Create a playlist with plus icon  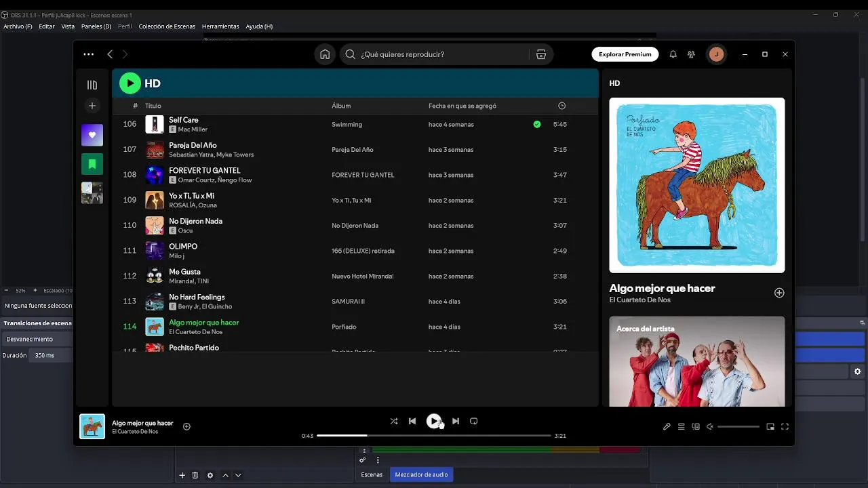(x=92, y=106)
